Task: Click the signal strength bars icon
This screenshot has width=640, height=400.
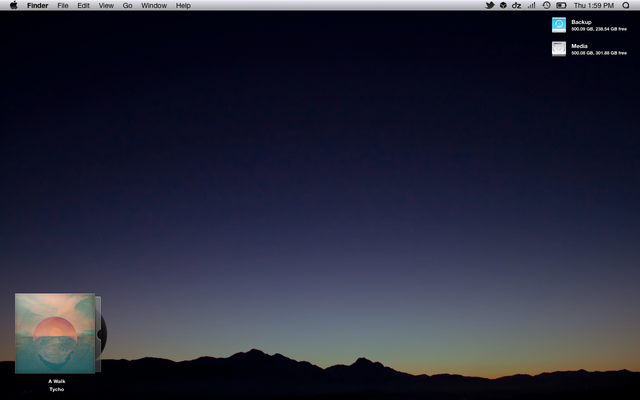Action: (531, 5)
